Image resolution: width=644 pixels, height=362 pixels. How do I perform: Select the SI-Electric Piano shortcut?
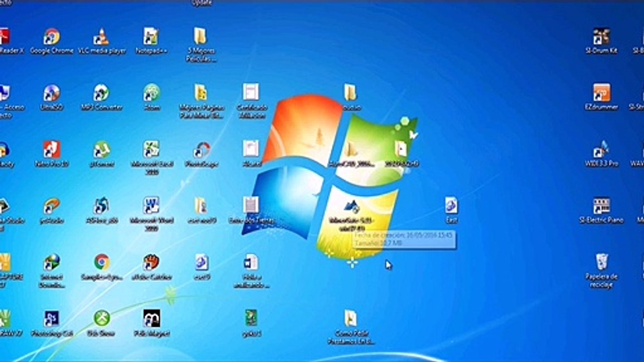click(601, 206)
